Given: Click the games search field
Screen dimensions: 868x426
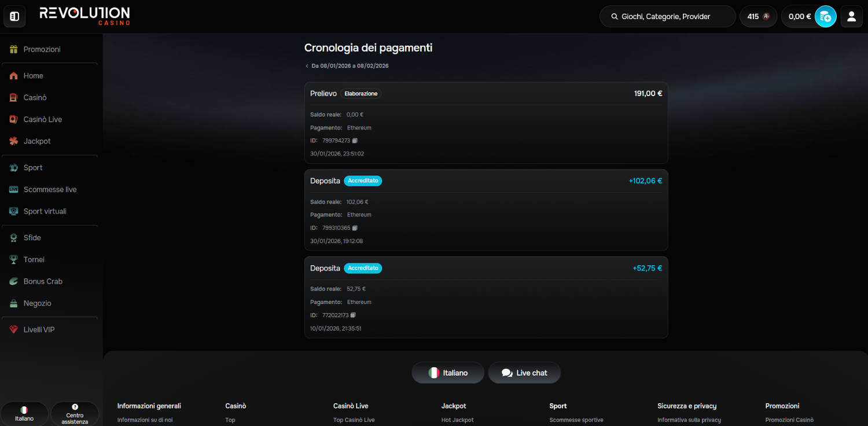Looking at the screenshot, I should coord(667,17).
